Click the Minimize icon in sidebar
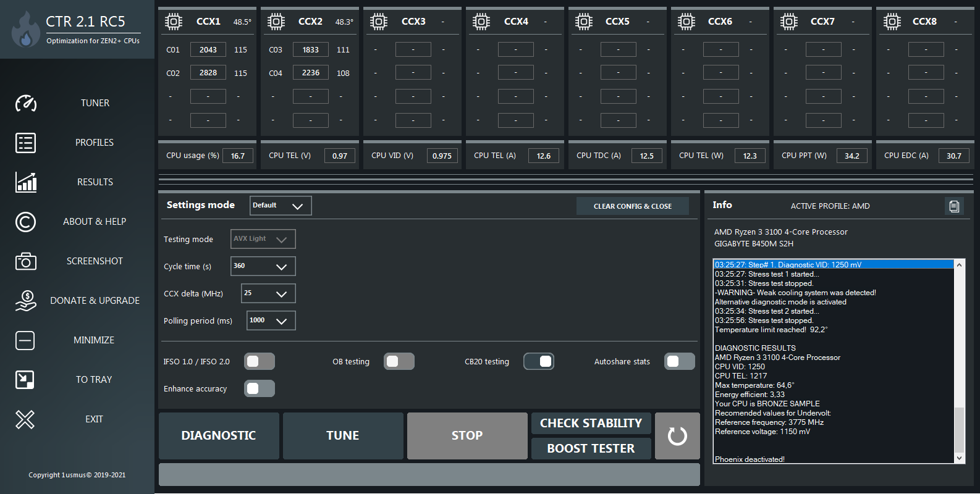980x494 pixels. pyautogui.click(x=25, y=340)
